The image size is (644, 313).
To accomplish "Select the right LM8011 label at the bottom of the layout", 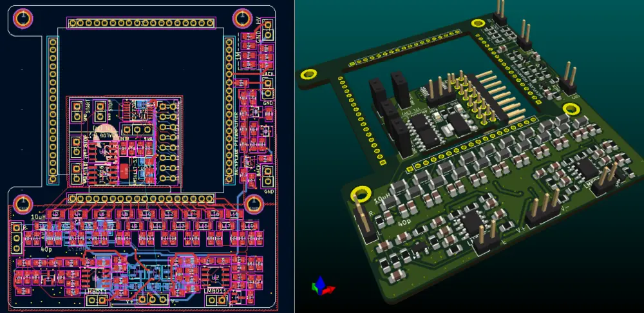I will tap(214, 291).
